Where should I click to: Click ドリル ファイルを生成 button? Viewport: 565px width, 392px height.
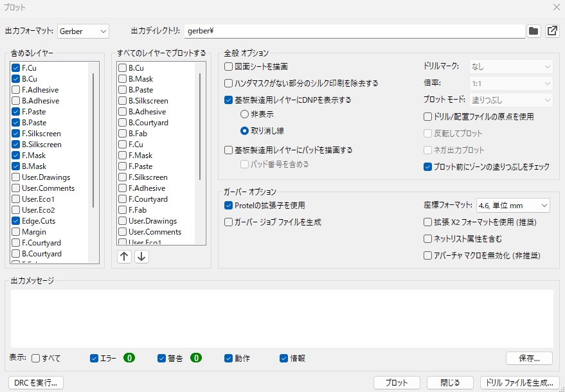coord(520,382)
